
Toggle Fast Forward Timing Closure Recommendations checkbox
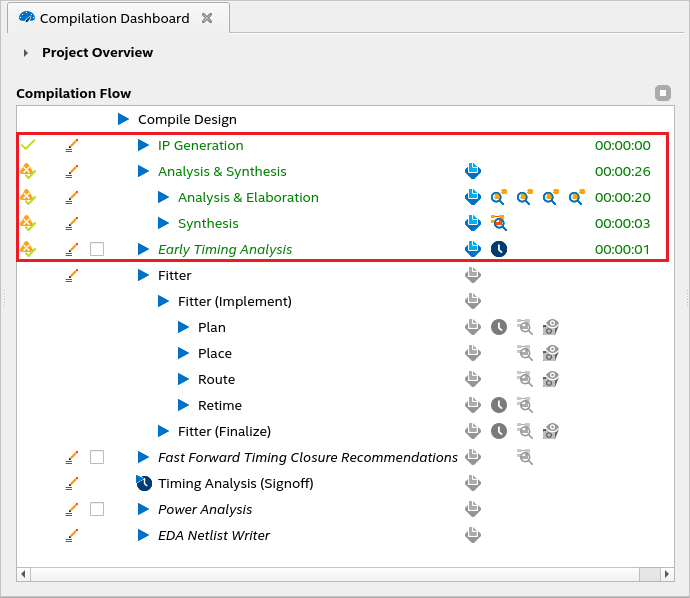tap(97, 457)
